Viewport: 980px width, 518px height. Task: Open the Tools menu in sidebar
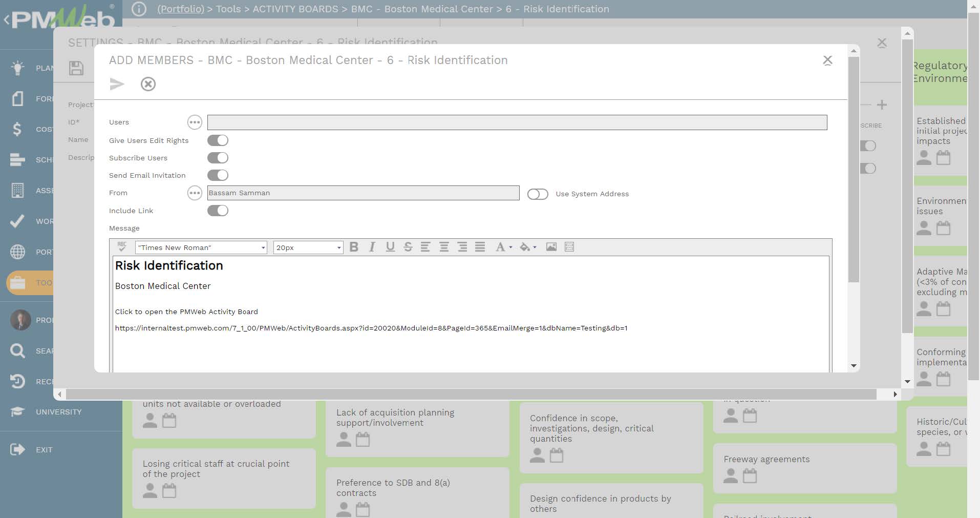[x=30, y=282]
